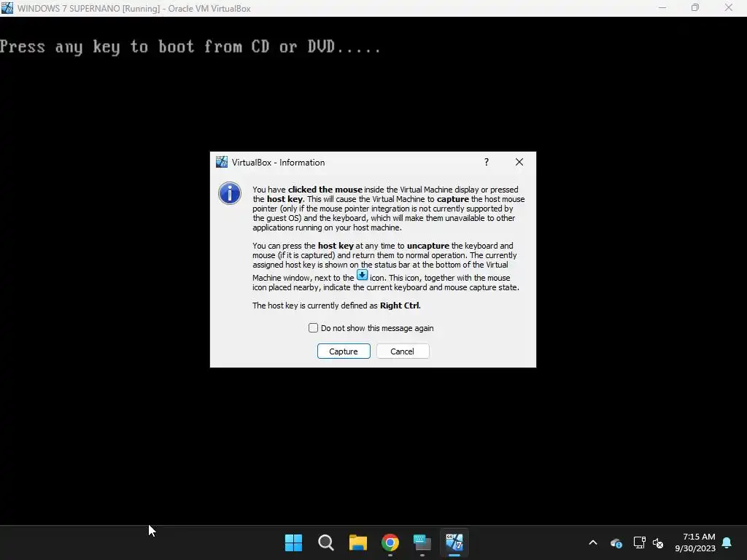
Task: Click the OneDrive cloud tray icon
Action: pyautogui.click(x=616, y=542)
